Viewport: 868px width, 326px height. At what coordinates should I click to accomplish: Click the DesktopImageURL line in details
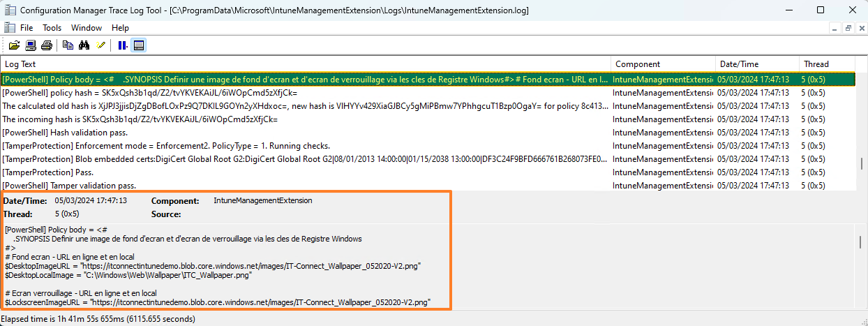pyautogui.click(x=213, y=266)
